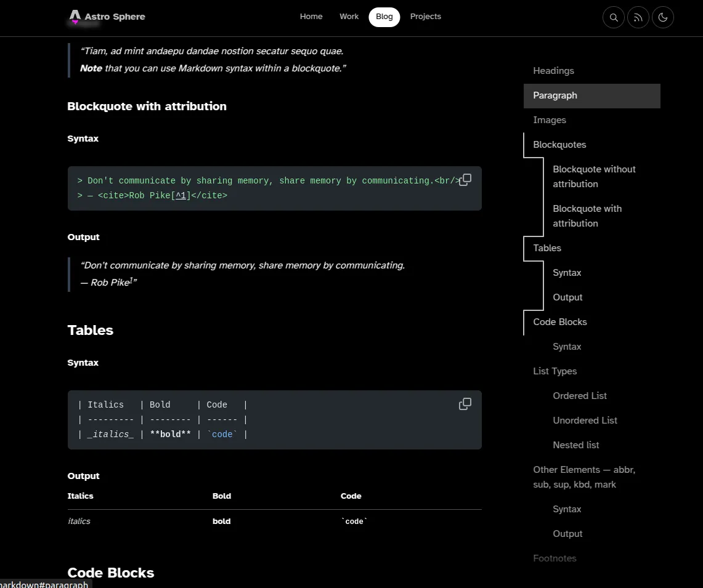
Task: Jump to Footnotes in the contents
Action: [555, 558]
